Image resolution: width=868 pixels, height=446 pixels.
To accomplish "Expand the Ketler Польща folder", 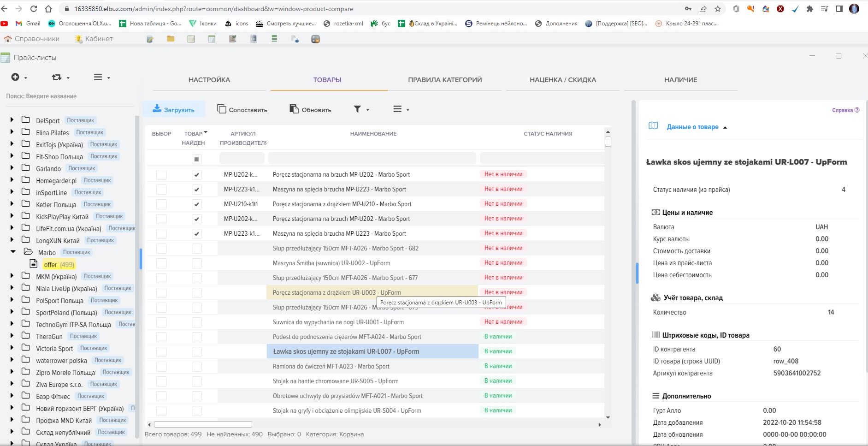I will (12, 203).
